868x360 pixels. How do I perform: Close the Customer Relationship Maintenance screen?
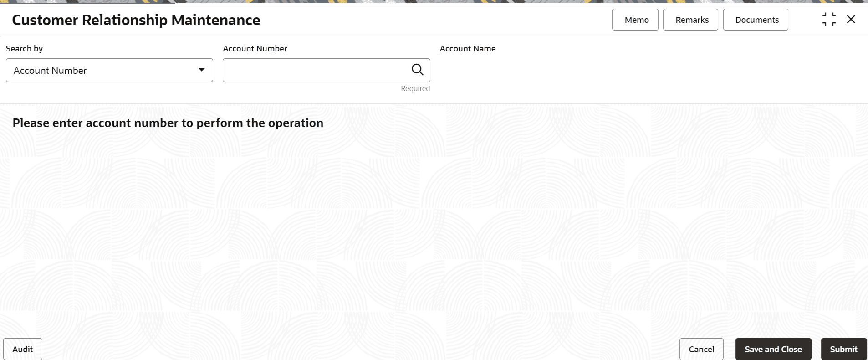click(x=851, y=20)
